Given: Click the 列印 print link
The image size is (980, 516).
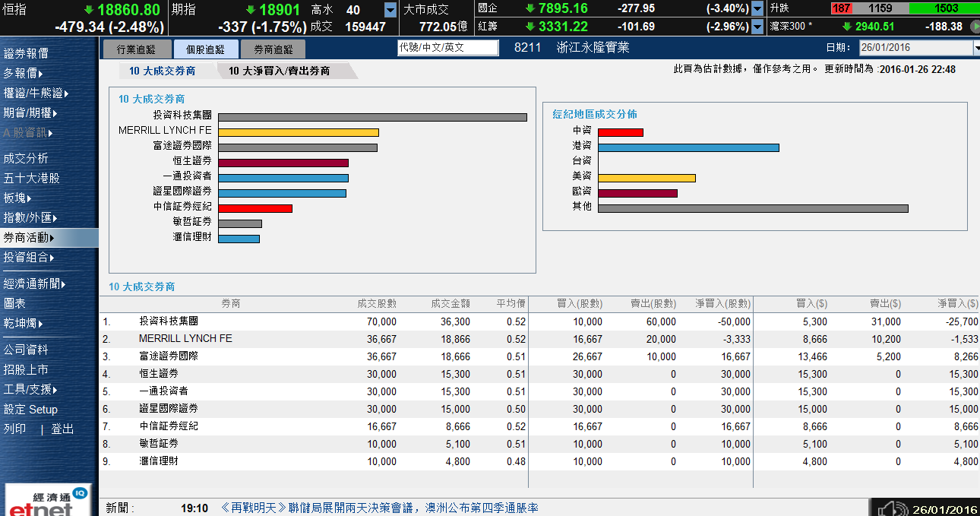Looking at the screenshot, I should tap(14, 429).
